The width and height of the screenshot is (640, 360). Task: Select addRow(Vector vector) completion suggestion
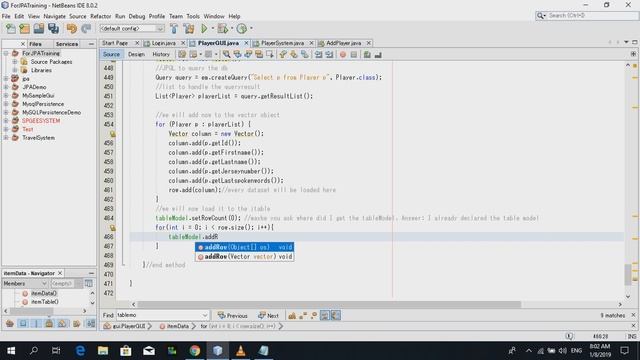[244, 256]
